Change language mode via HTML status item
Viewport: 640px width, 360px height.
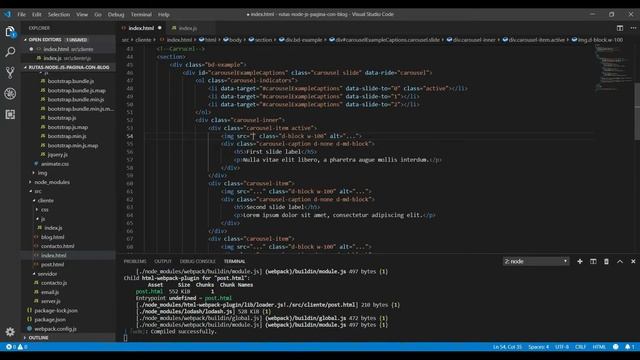point(599,347)
